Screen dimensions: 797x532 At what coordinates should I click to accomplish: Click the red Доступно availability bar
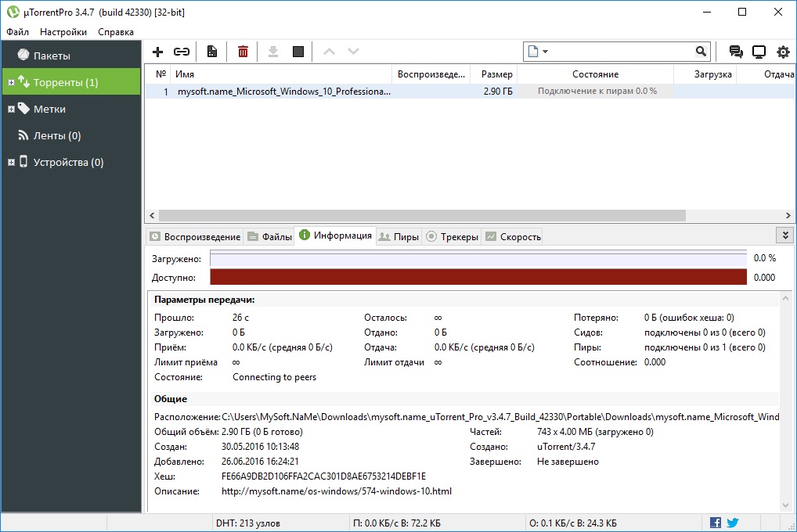tap(478, 278)
